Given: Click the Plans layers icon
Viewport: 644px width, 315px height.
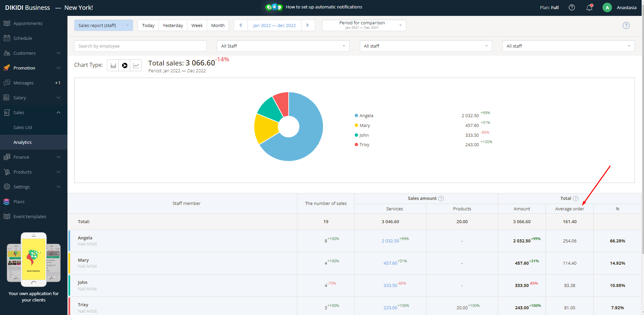Looking at the screenshot, I should click(x=7, y=202).
